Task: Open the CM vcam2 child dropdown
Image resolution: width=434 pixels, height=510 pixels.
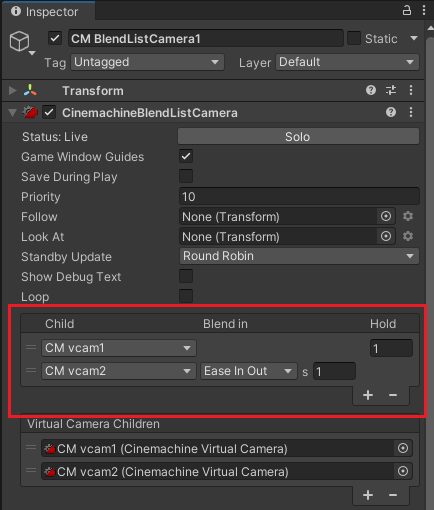Action: click(x=119, y=371)
